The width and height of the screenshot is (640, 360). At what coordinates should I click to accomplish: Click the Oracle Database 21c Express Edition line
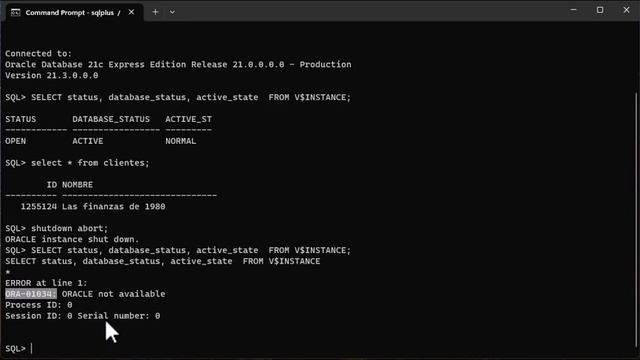(178, 64)
